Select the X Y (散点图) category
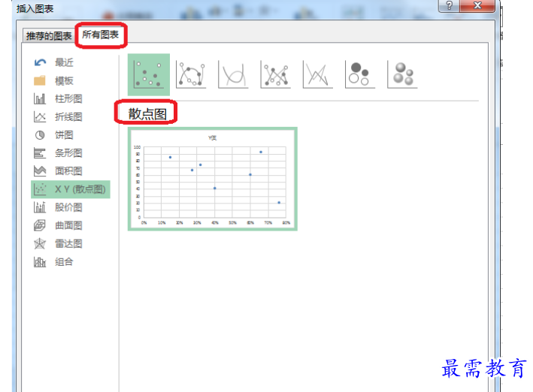 tap(71, 189)
